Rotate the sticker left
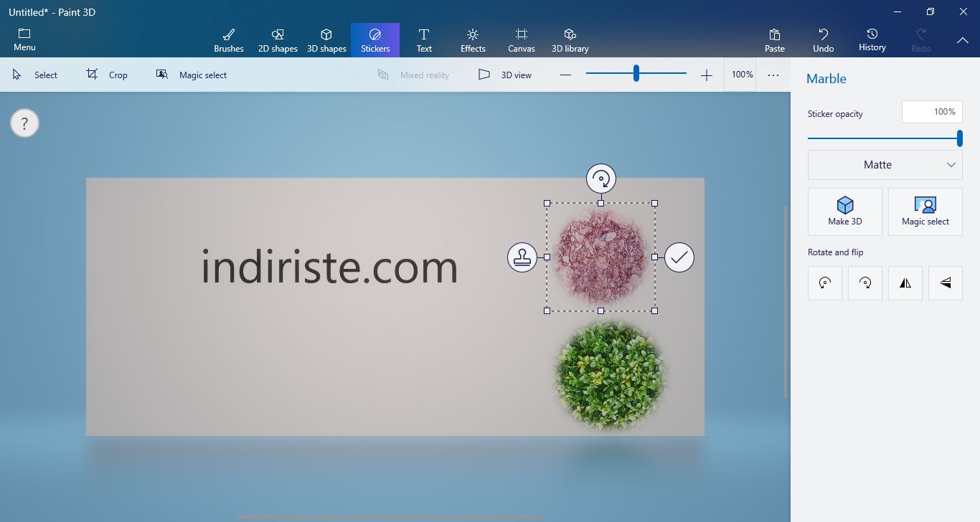 click(x=825, y=283)
